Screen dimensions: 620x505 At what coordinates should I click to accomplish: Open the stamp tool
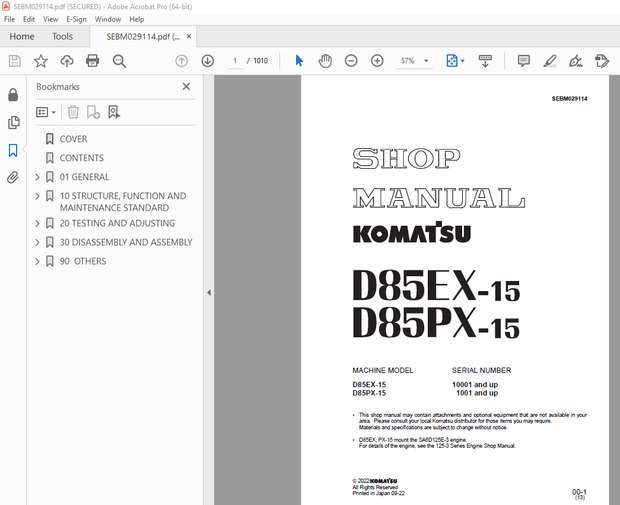(602, 61)
